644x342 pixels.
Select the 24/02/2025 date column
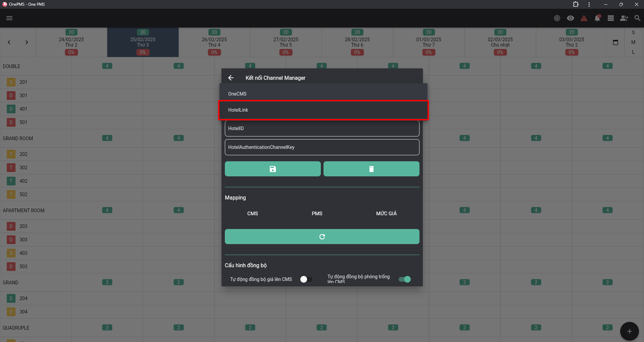71,42
